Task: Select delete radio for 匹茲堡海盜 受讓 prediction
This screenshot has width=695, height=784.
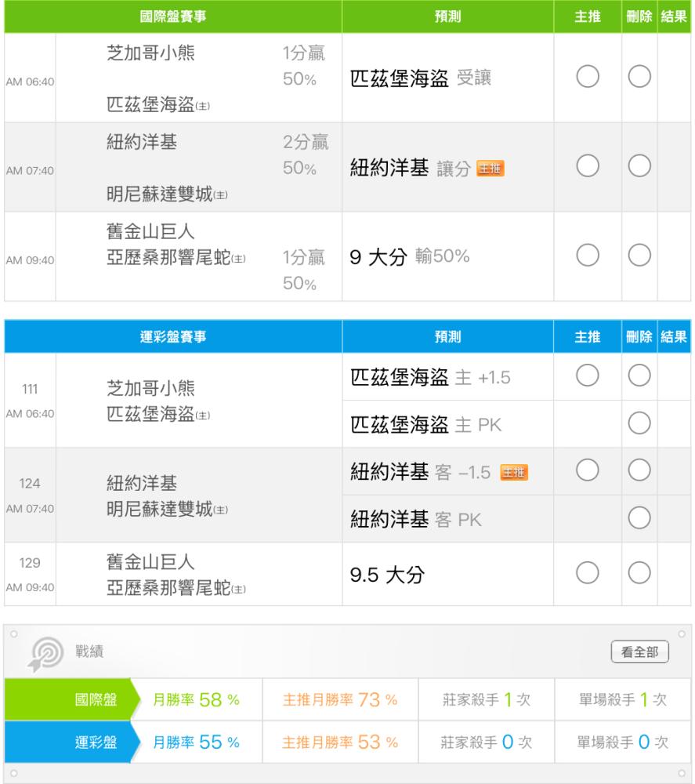Action: pyautogui.click(x=639, y=77)
